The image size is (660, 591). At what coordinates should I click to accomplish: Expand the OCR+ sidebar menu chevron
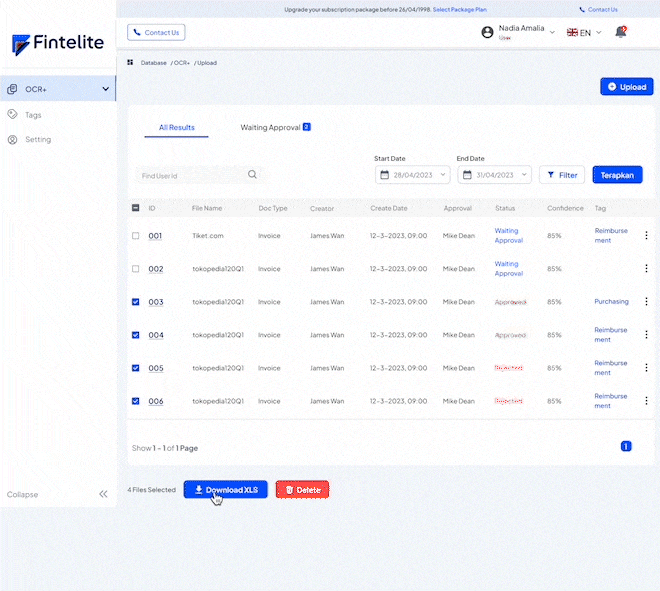[105, 89]
